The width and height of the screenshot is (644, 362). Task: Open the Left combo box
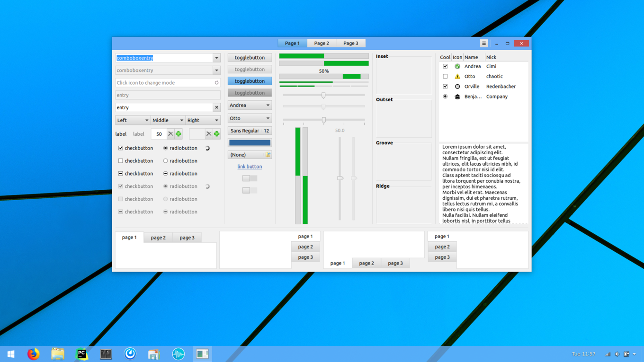133,120
